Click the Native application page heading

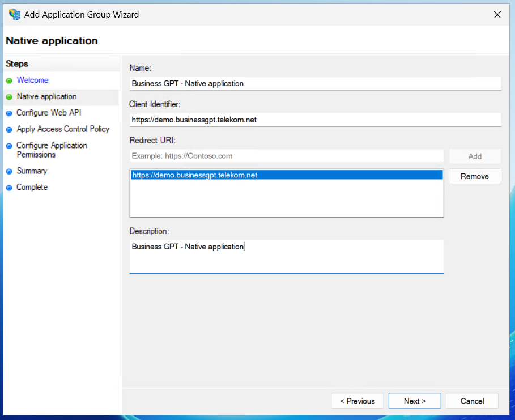pos(52,41)
